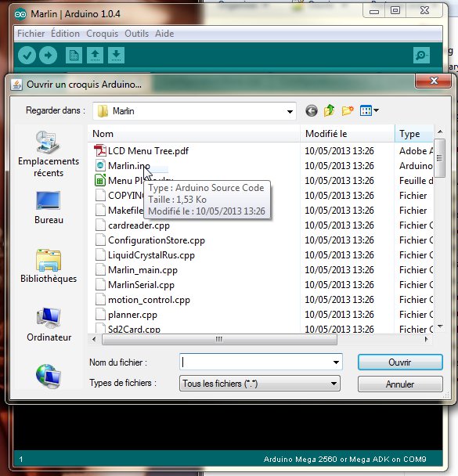The width and height of the screenshot is (458, 476).
Task: Open the Serial Monitor magnifier icon
Action: [421, 56]
